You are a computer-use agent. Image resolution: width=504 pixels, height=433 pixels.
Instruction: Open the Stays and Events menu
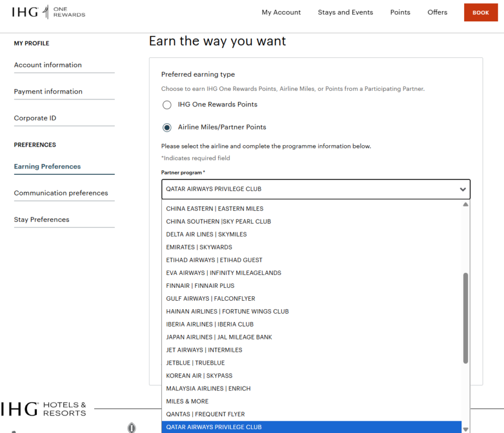pos(345,12)
